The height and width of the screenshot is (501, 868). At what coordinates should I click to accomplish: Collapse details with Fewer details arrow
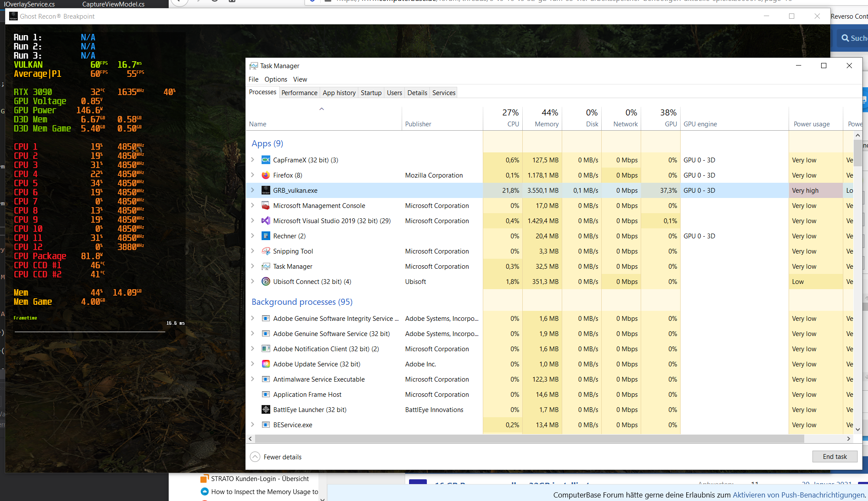255,457
